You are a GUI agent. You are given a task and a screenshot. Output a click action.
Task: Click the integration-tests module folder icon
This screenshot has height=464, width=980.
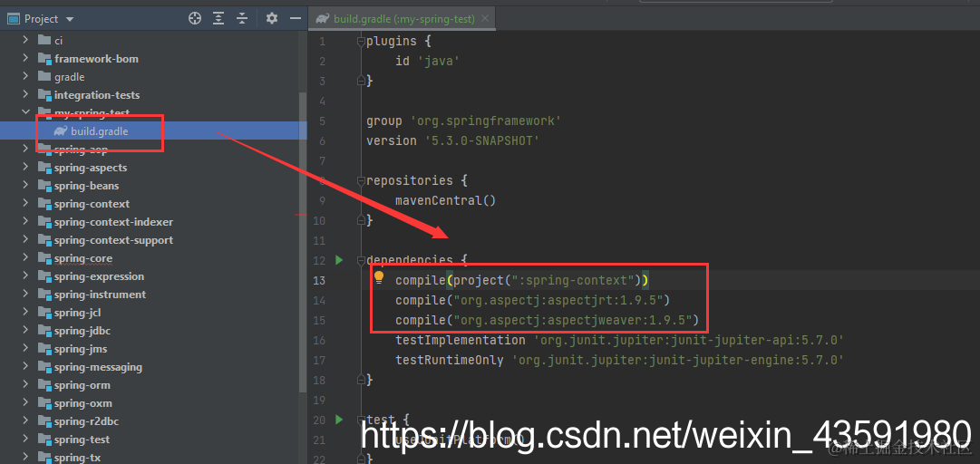(x=44, y=94)
